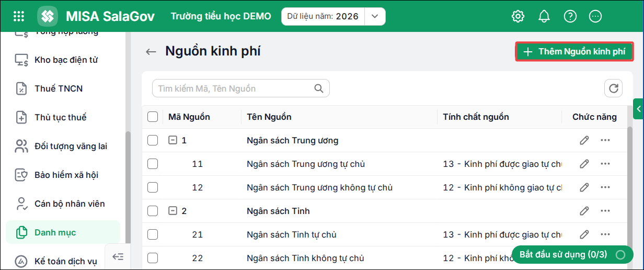The height and width of the screenshot is (270, 644).
Task: Click the Mã Nguồn column header
Action: click(x=189, y=117)
